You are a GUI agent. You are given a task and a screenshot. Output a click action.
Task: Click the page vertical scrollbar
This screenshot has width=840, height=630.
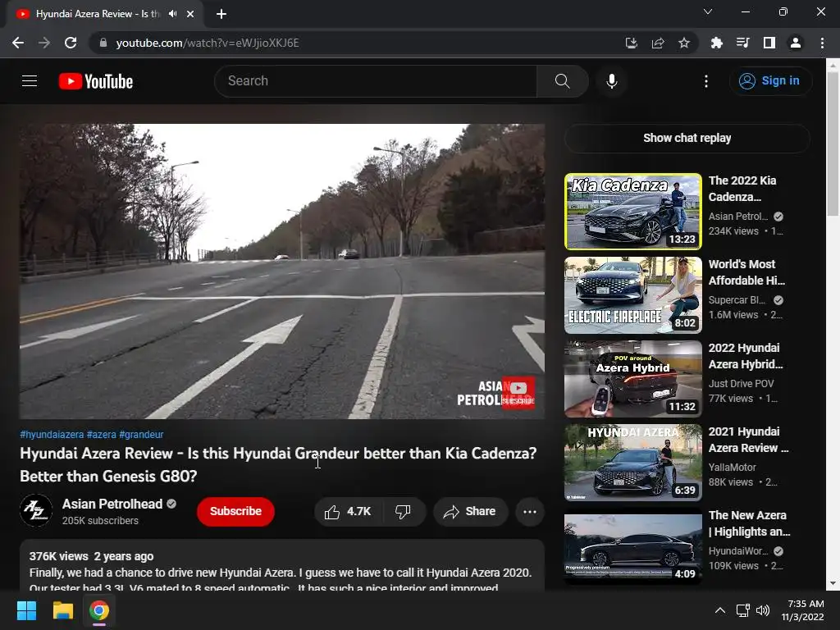pos(833,144)
